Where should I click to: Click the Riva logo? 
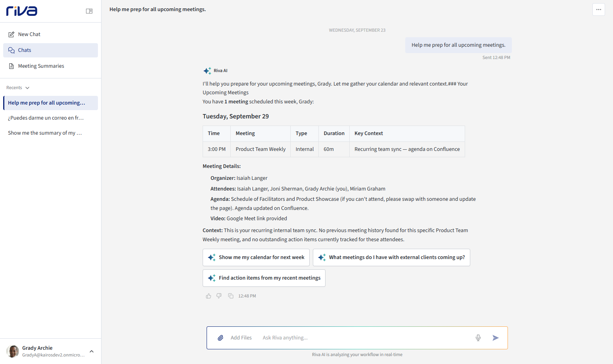[22, 11]
